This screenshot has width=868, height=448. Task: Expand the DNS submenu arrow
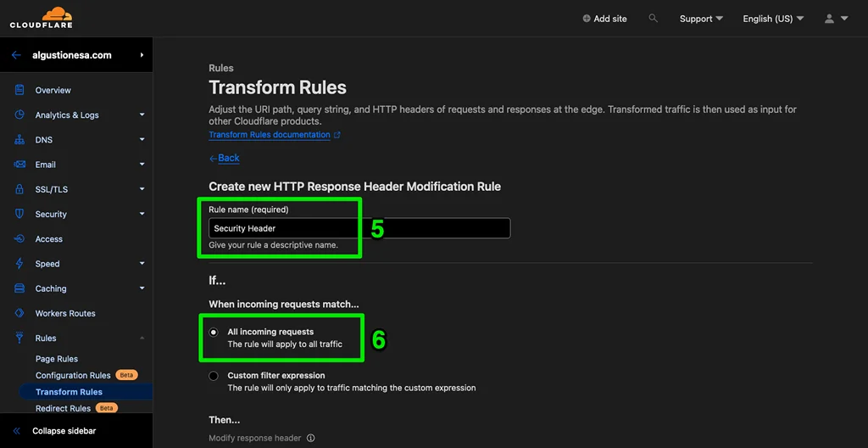142,140
